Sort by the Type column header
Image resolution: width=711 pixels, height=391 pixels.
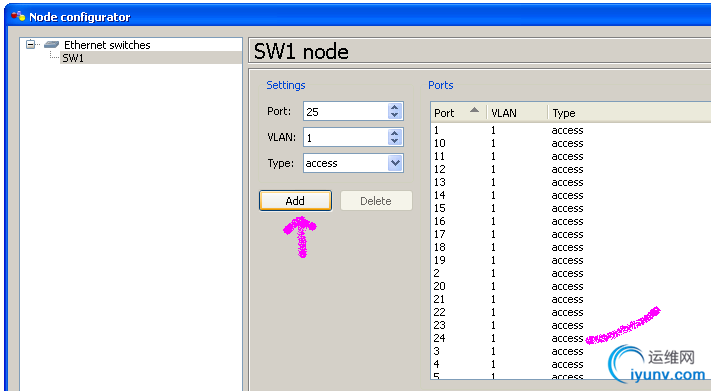point(629,112)
